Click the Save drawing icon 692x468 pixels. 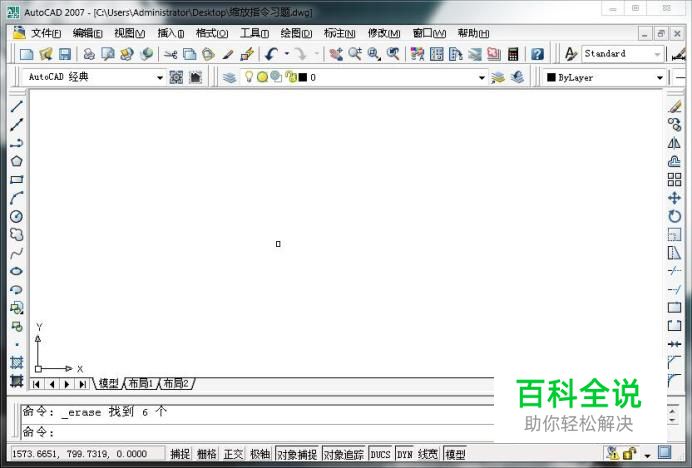point(65,54)
